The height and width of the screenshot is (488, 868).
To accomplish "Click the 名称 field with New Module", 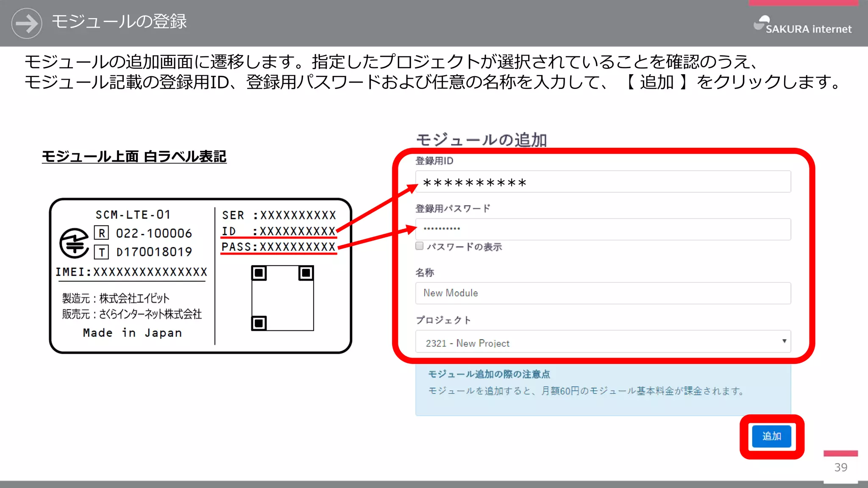I will (603, 293).
